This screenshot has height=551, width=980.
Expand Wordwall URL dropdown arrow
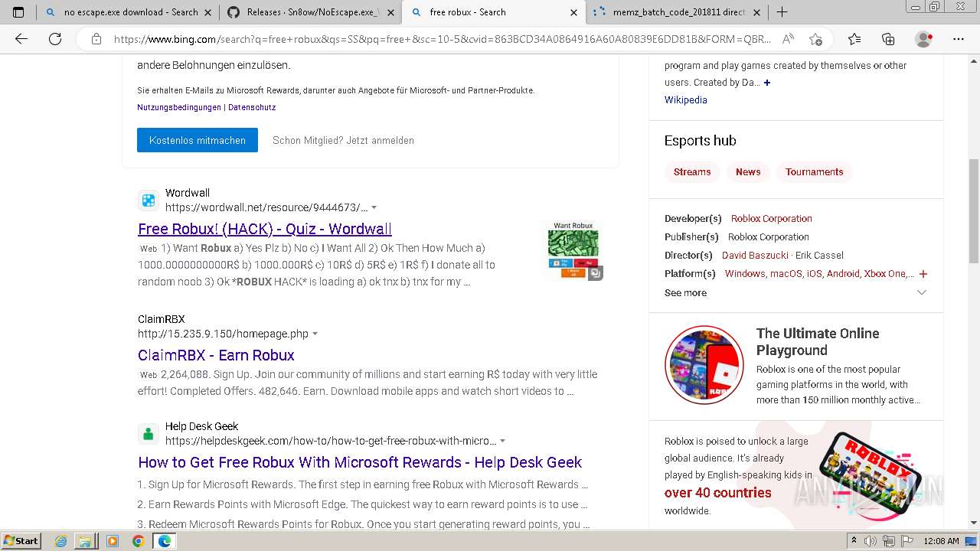click(374, 207)
